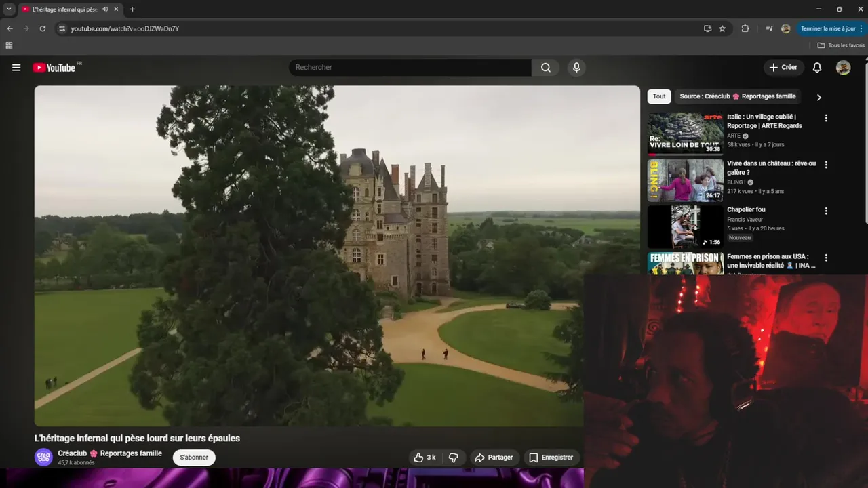Open Tous les favoris bookmarks folder
The height and width of the screenshot is (488, 868).
[841, 45]
